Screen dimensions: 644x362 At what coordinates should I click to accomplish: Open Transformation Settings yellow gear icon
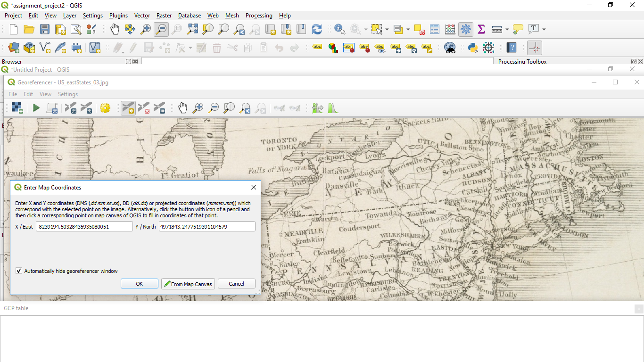[105, 108]
